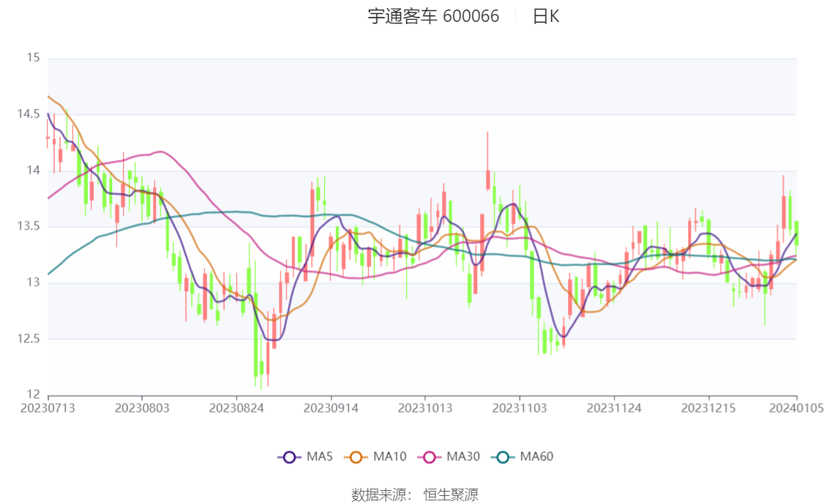Select x-axis date label 20240105
Screen dimensions: 830x504
click(796, 408)
